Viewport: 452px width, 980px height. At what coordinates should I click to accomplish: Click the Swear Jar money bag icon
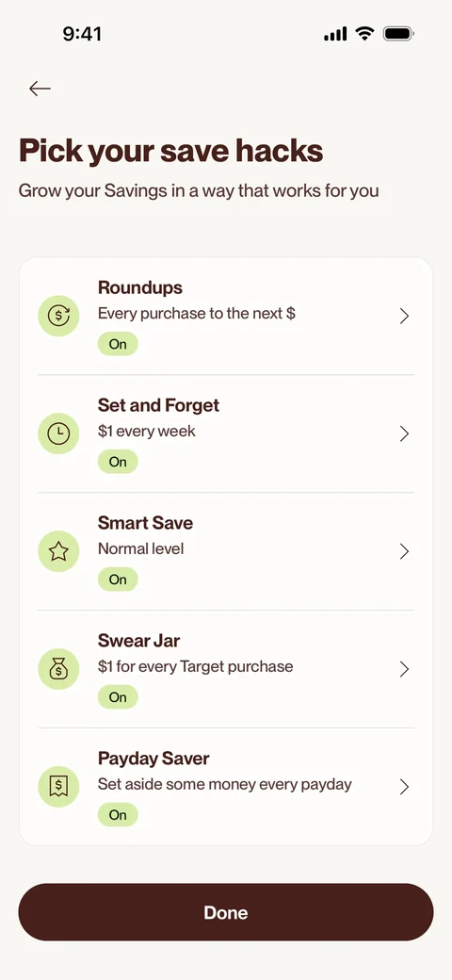(x=58, y=669)
